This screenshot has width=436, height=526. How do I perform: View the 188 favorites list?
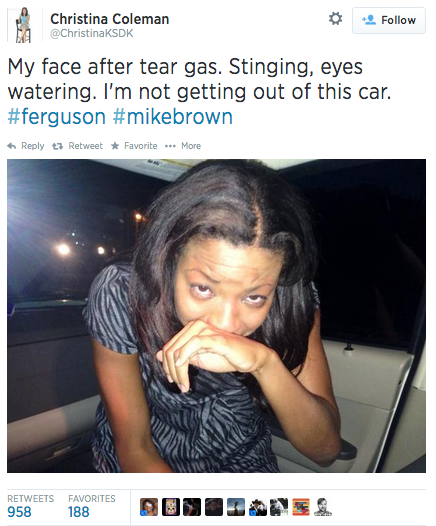(x=92, y=507)
